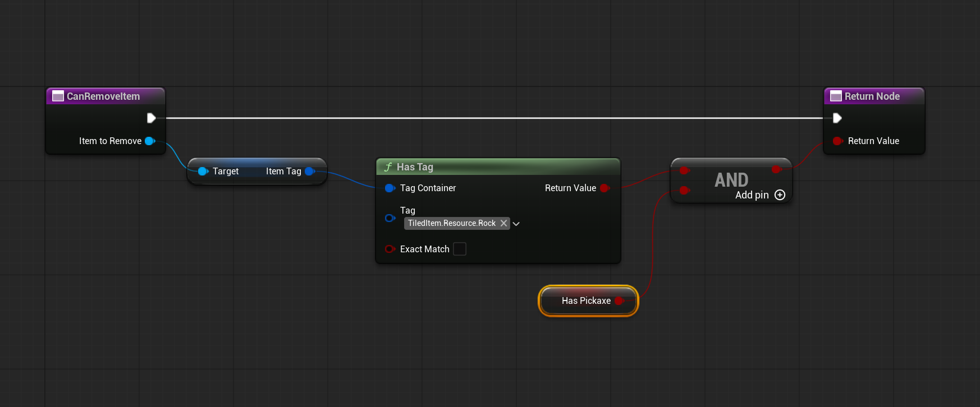Open the Tag selection dropdown arrow
The width and height of the screenshot is (980, 407).
coord(516,224)
